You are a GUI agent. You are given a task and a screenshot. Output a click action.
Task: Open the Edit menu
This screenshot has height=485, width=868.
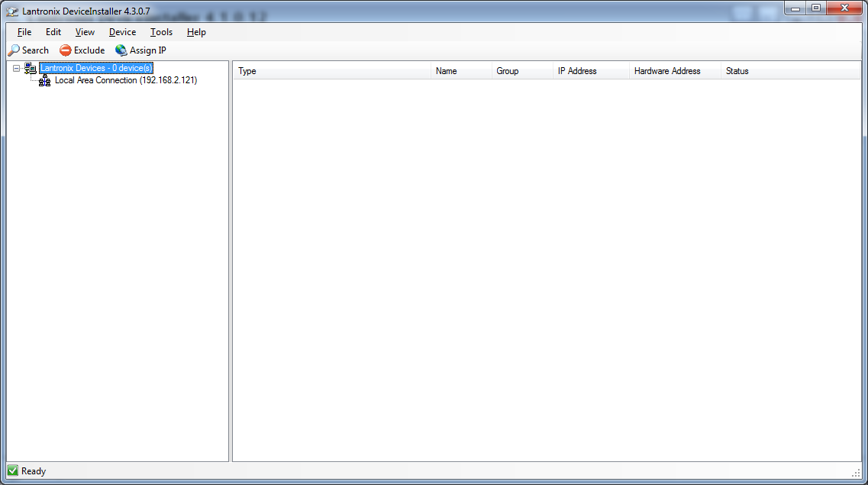pyautogui.click(x=53, y=32)
